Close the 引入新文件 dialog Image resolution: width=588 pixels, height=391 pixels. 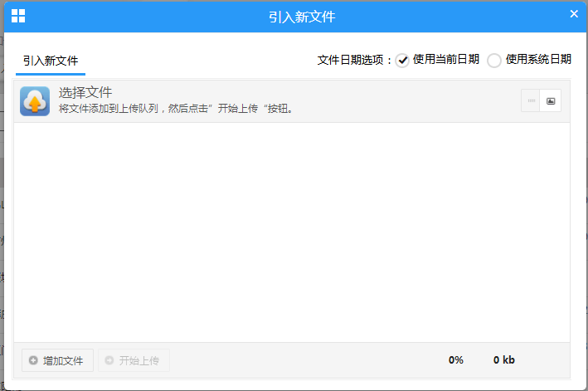(574, 14)
